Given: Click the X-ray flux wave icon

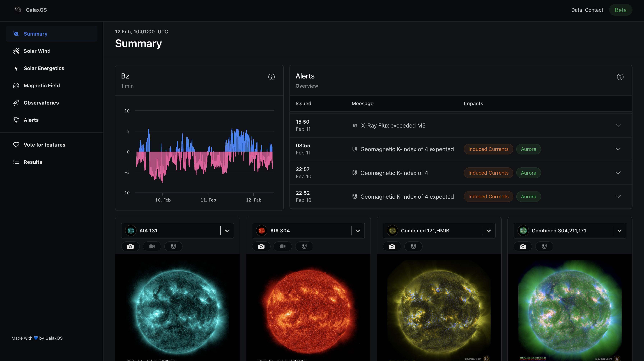Looking at the screenshot, I should [355, 125].
